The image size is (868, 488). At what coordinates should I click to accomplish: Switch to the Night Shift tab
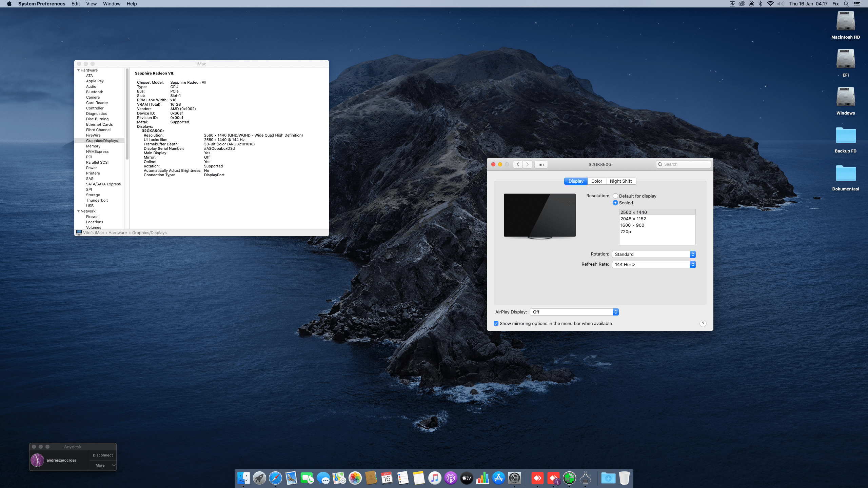(620, 181)
